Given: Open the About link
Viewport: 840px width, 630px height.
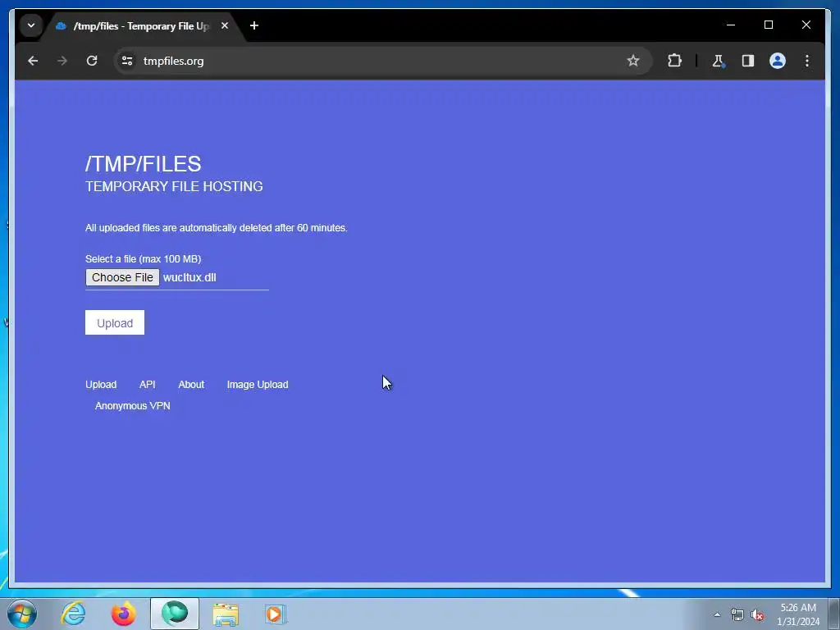Looking at the screenshot, I should (x=191, y=385).
